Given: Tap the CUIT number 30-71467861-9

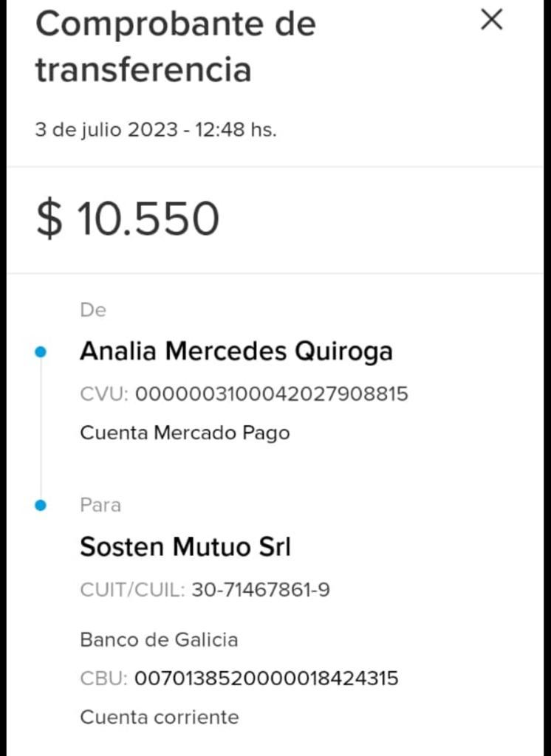Looking at the screenshot, I should 261,590.
